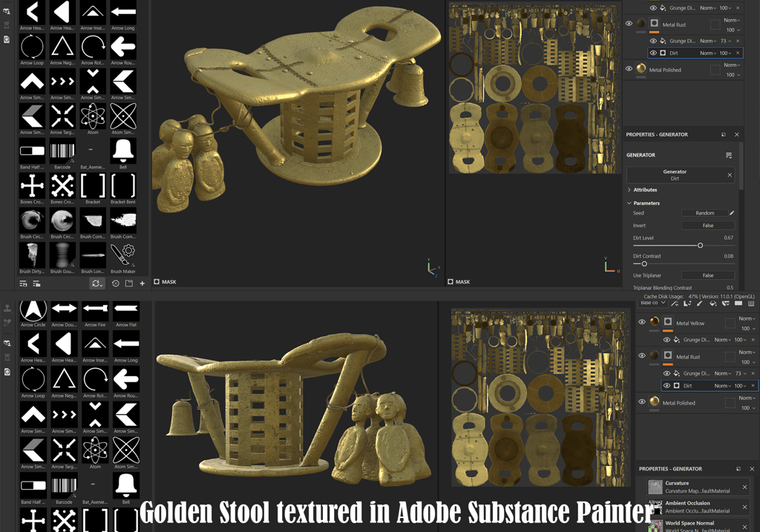Open the generator options menu icon
This screenshot has height=532, width=760.
point(729,155)
